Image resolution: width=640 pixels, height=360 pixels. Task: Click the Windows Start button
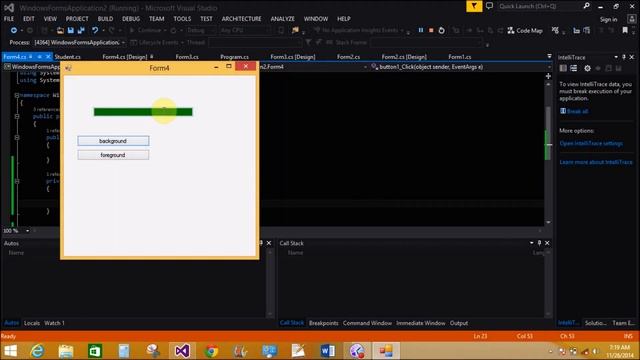point(10,351)
